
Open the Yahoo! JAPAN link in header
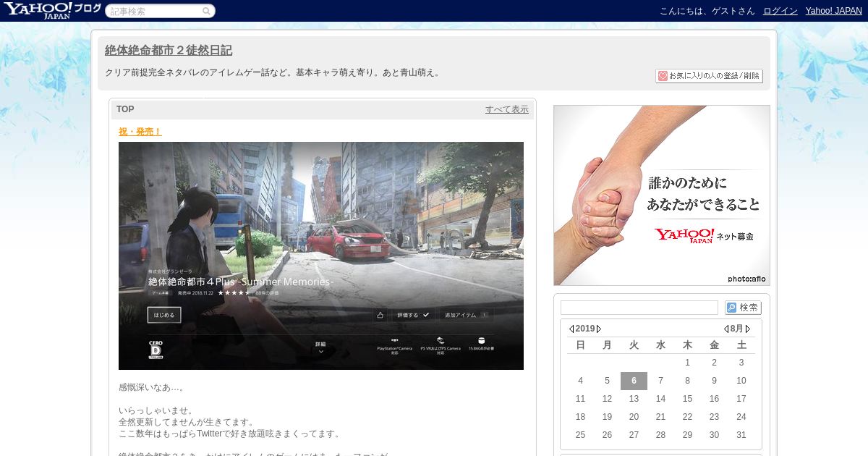pos(834,11)
